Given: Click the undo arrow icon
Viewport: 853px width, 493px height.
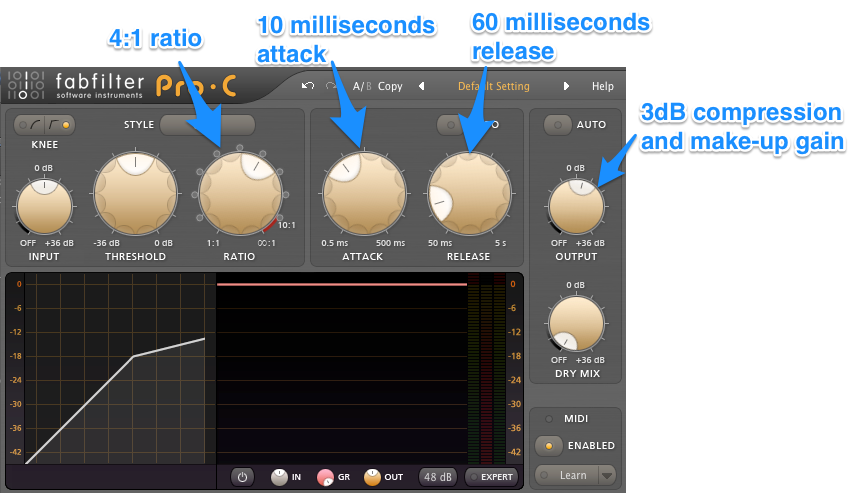Looking at the screenshot, I should (308, 86).
